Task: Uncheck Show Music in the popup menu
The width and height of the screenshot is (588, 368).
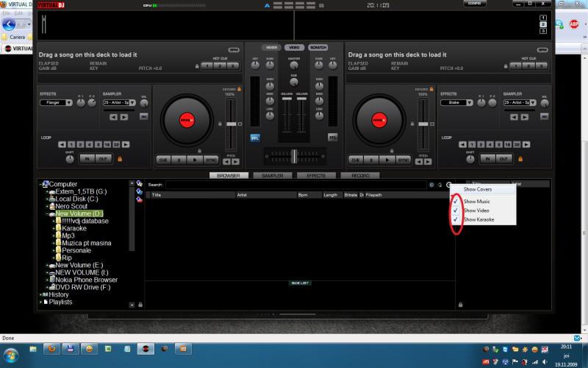Action: click(x=476, y=201)
